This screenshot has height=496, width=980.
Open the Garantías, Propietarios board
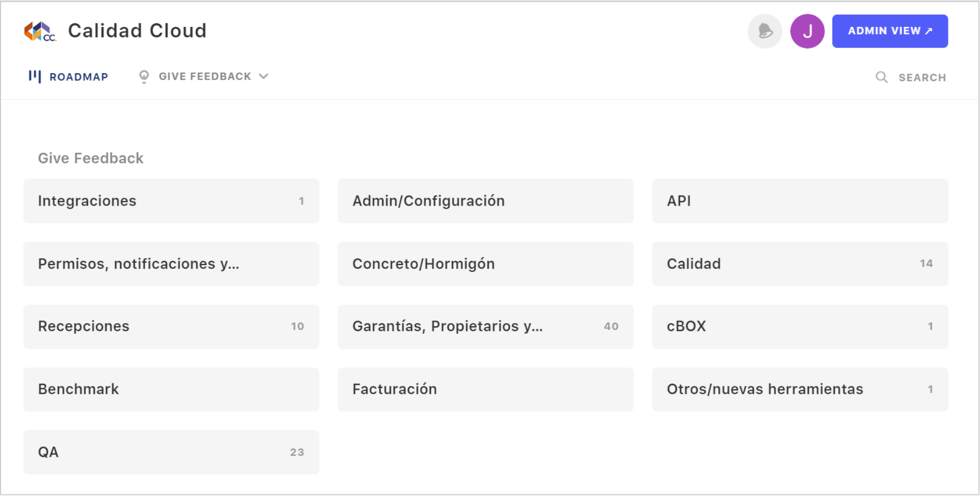[x=486, y=326]
